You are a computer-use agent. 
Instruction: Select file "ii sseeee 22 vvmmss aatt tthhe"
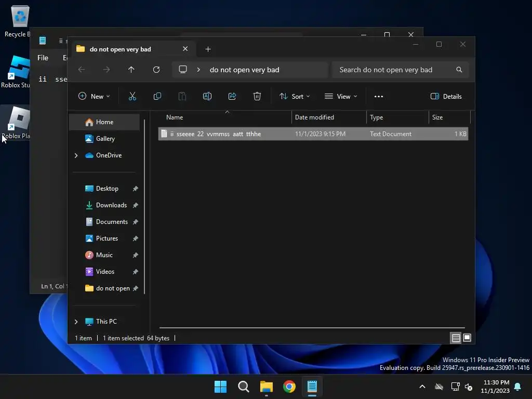[313, 134]
